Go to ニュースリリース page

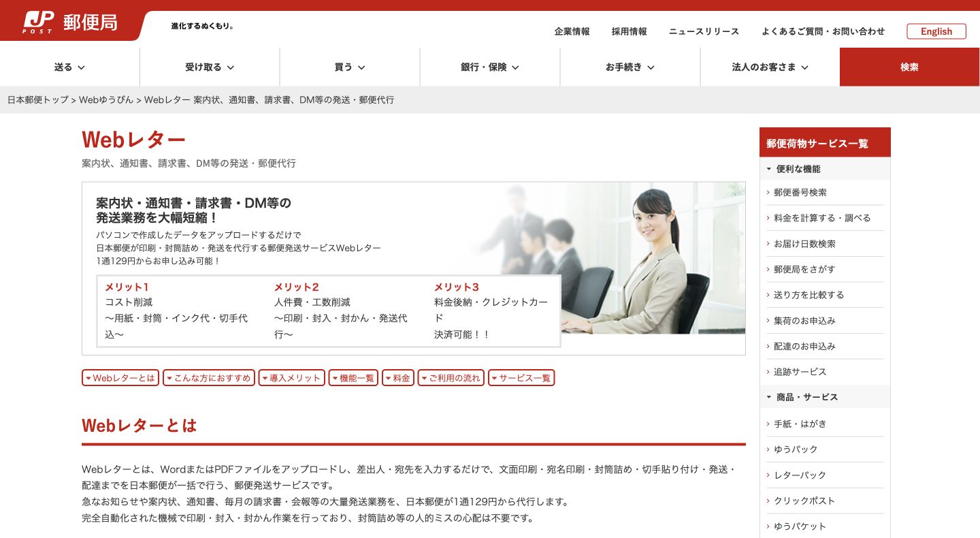pyautogui.click(x=704, y=31)
